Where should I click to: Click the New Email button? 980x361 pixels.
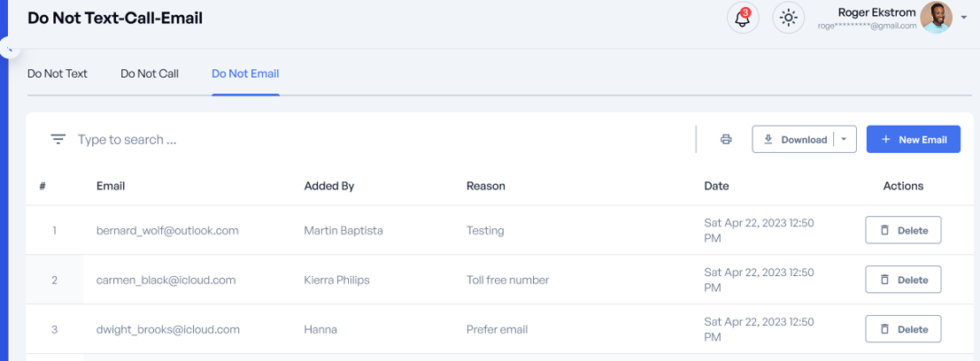click(913, 140)
